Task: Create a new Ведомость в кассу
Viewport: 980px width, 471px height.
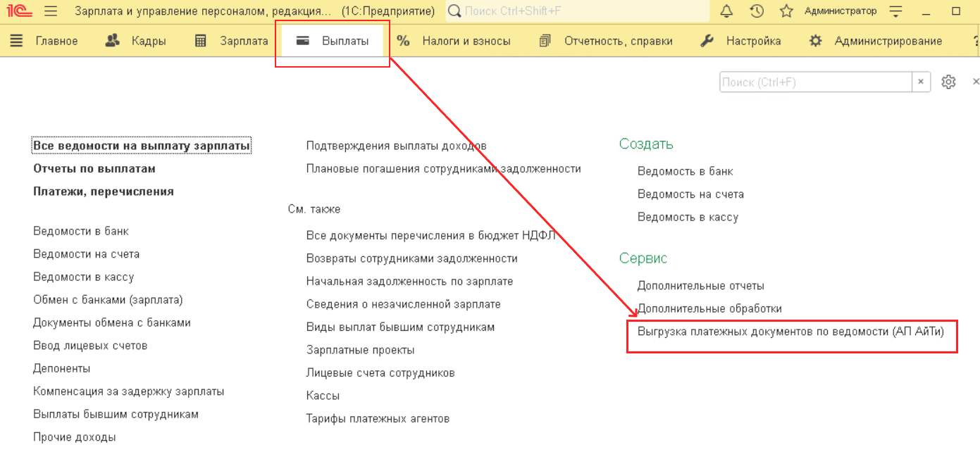Action: [x=688, y=217]
